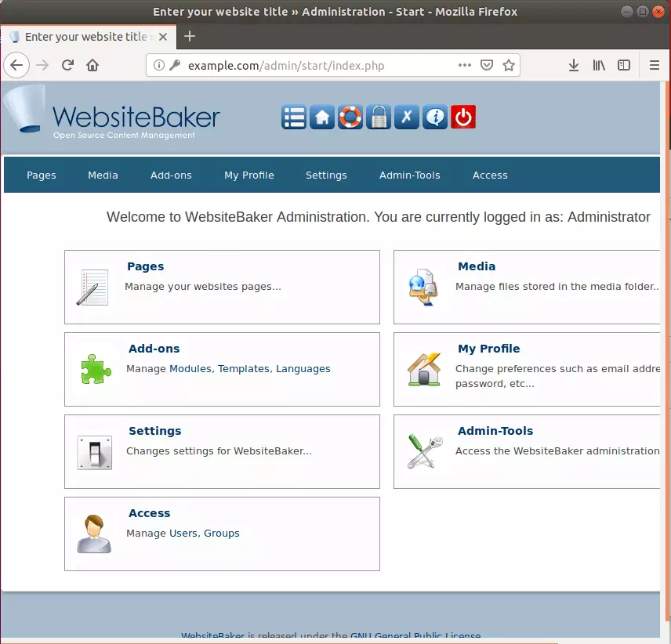Click the page vertical scrollbar
Viewport: 671px width, 644px height.
(668, 351)
